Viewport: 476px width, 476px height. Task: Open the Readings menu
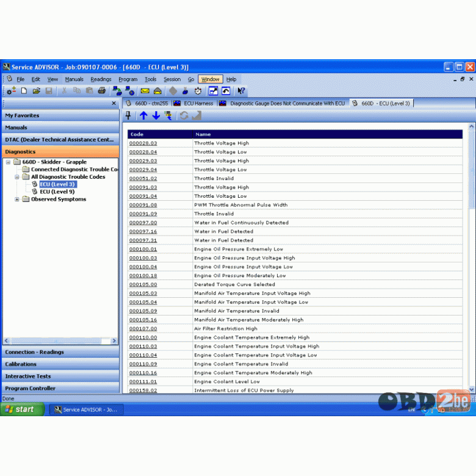101,79
